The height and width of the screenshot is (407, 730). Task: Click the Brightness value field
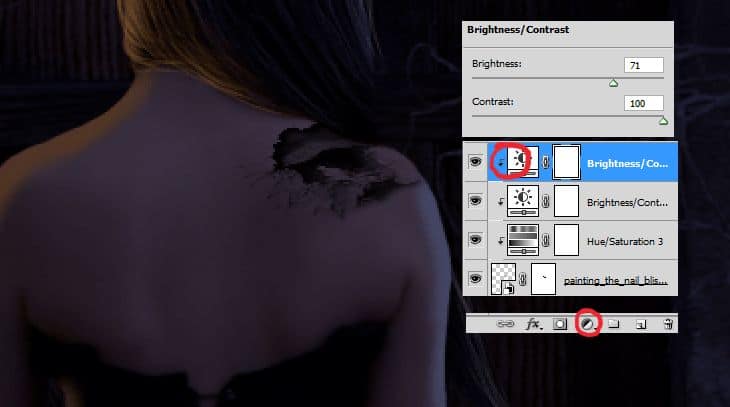pos(644,65)
